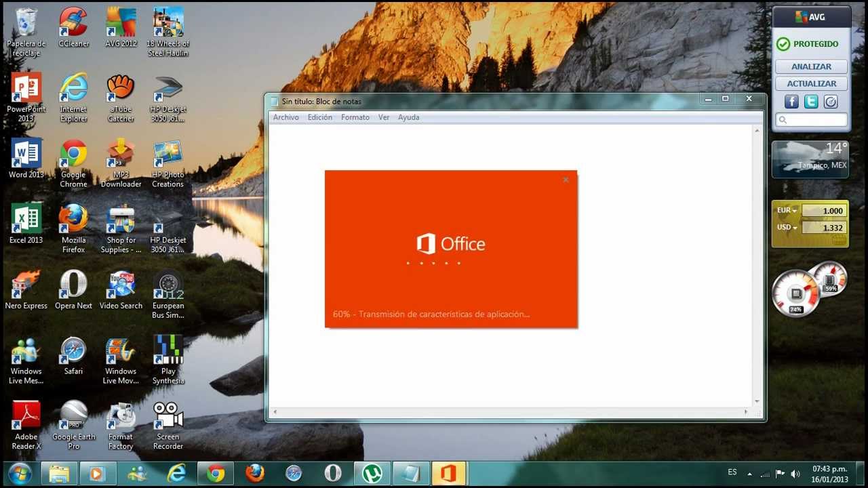Open the Mozilla Firefox desktop shortcut

[73, 228]
